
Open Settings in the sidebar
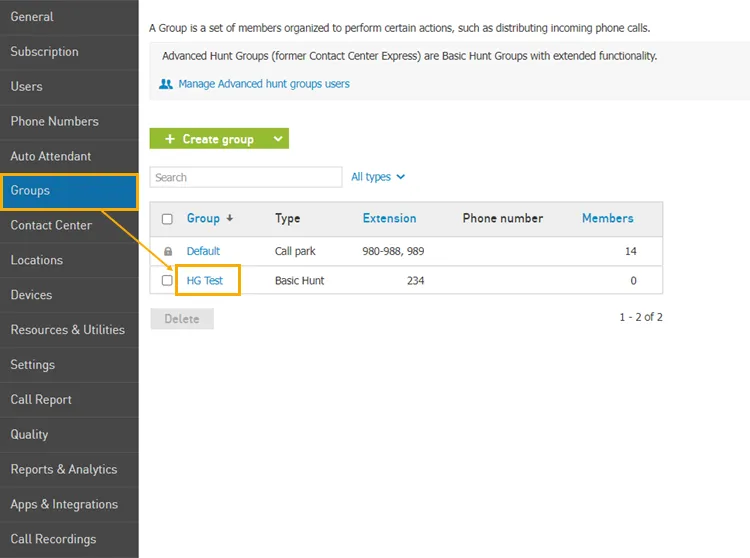click(x=69, y=365)
